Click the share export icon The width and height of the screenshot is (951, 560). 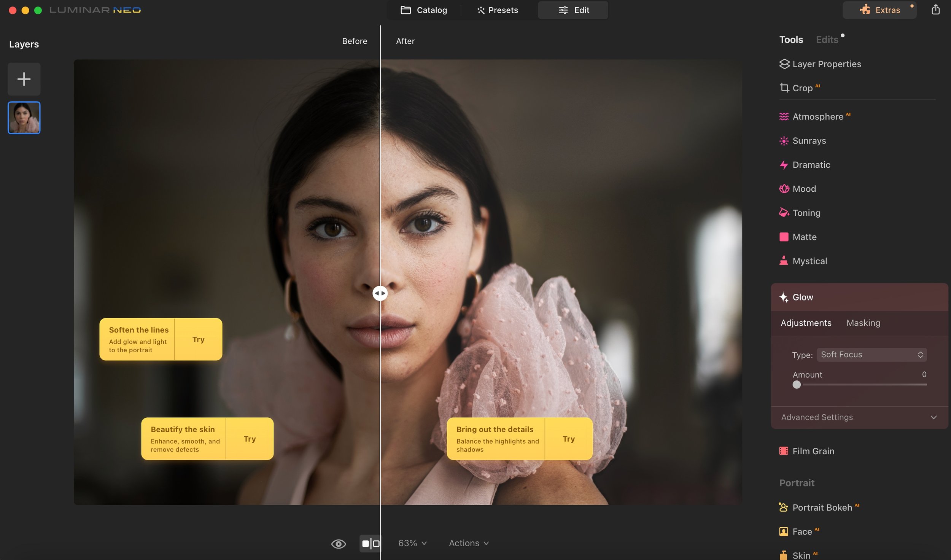pyautogui.click(x=936, y=10)
